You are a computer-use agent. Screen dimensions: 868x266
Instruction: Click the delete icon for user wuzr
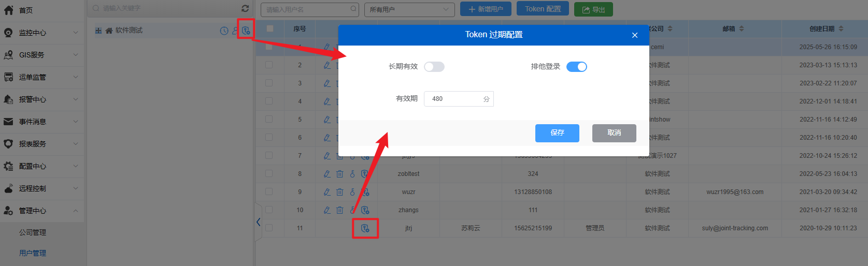[x=340, y=192]
